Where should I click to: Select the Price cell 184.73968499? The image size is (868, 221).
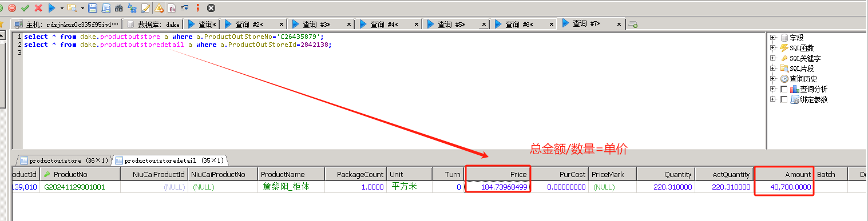click(498, 187)
